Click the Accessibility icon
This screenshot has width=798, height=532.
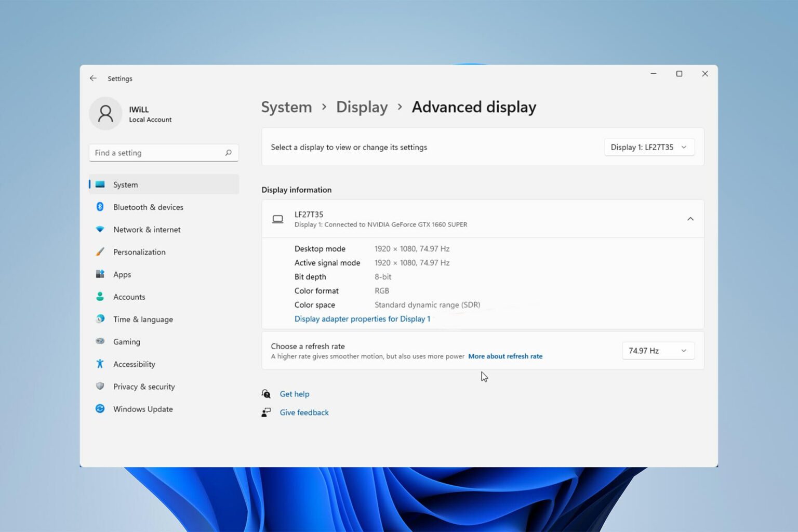pyautogui.click(x=100, y=364)
